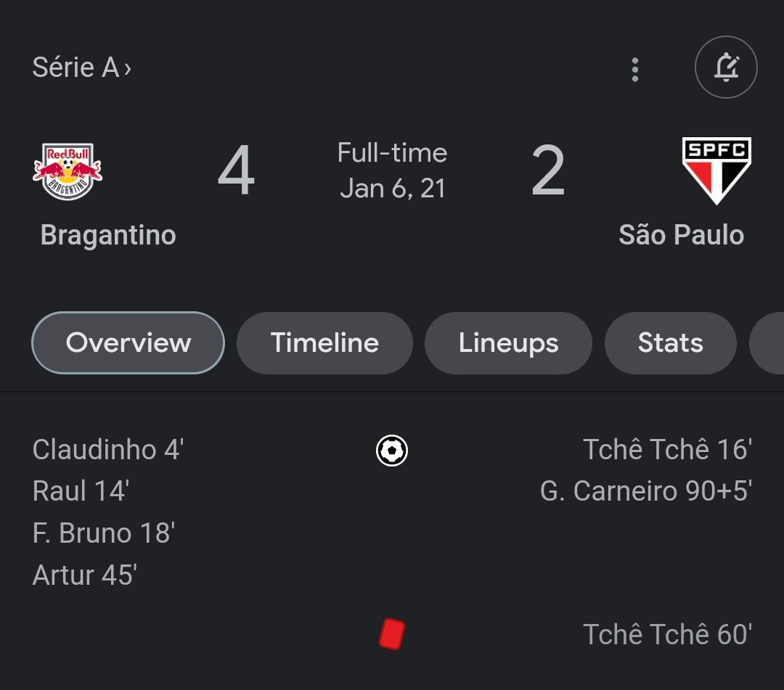This screenshot has width=784, height=690.
Task: Switch to the Timeline tab
Action: (324, 342)
